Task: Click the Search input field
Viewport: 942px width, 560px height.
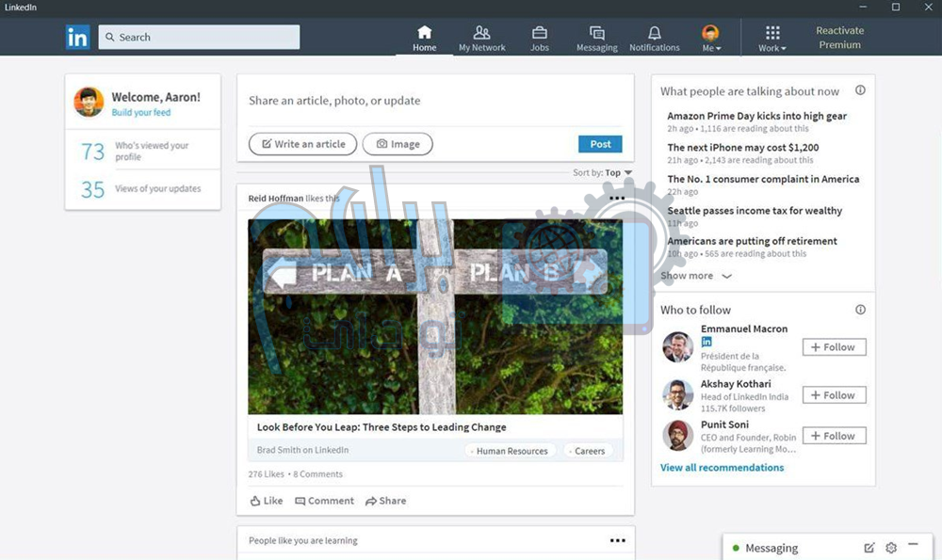Action: [x=199, y=38]
